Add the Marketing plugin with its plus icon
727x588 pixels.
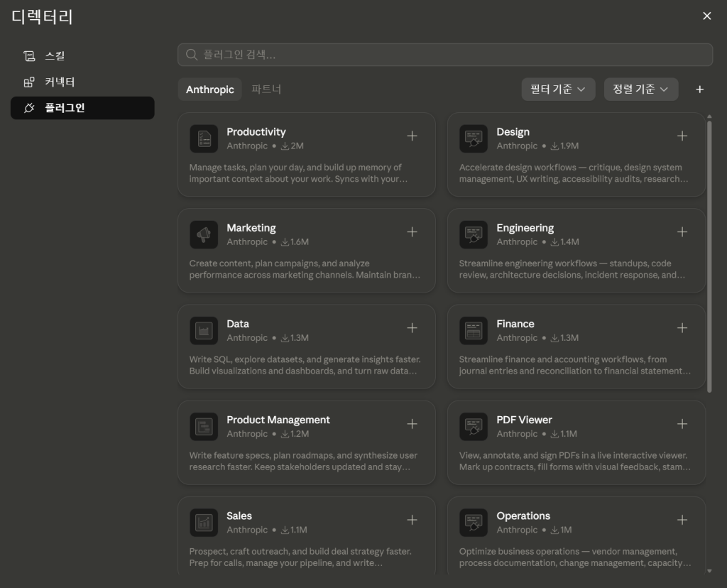412,232
